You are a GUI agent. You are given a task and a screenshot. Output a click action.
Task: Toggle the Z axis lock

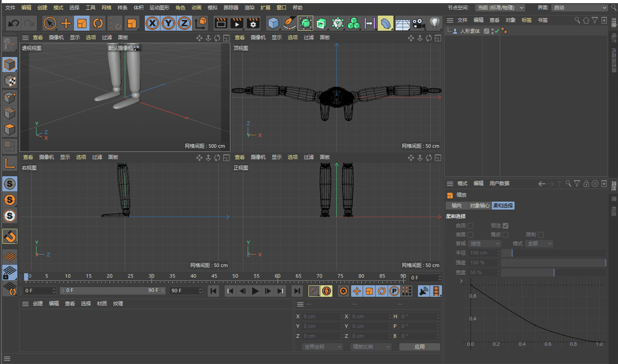point(184,23)
